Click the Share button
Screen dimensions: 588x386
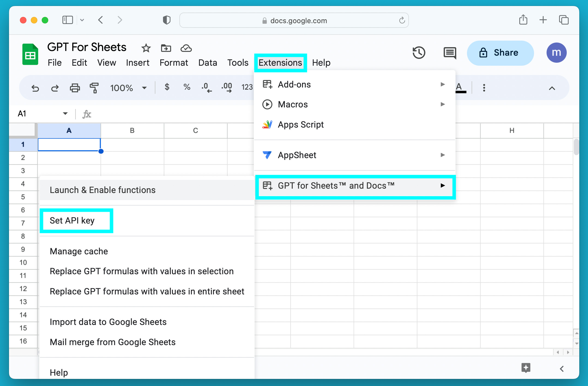tap(500, 53)
